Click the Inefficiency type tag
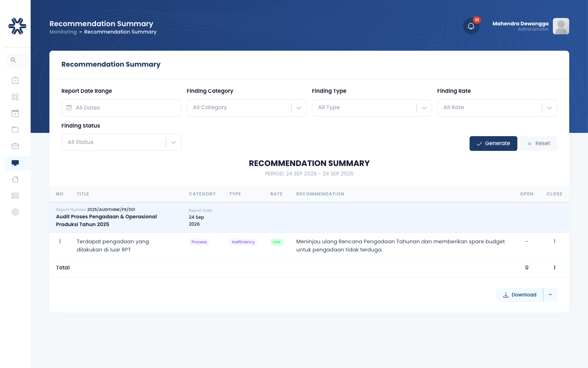 243,242
